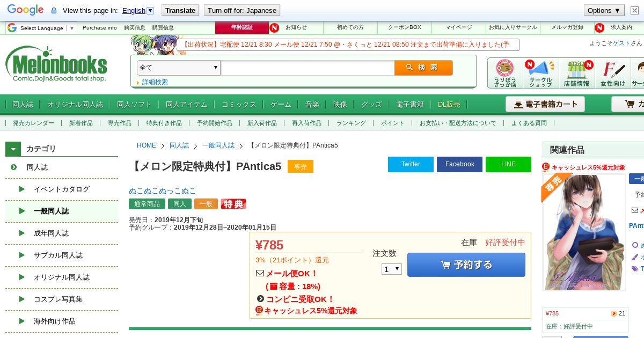
Task: Select 映像 in nav bar
Action: [x=340, y=105]
